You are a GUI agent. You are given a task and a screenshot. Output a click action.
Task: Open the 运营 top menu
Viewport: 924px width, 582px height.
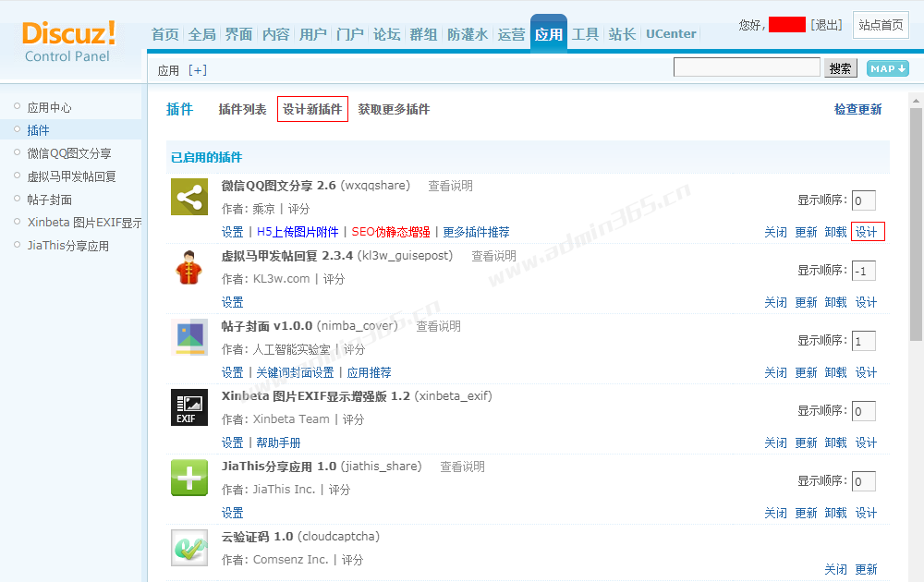pos(511,34)
